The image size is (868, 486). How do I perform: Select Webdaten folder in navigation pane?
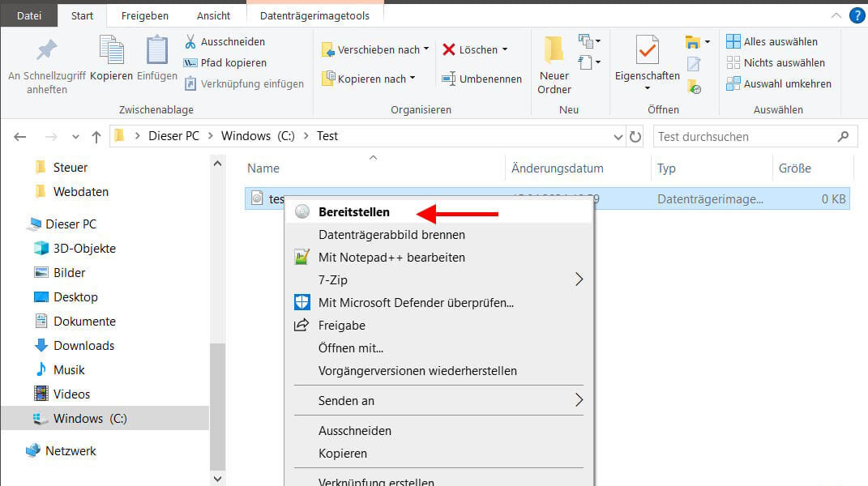click(x=80, y=191)
